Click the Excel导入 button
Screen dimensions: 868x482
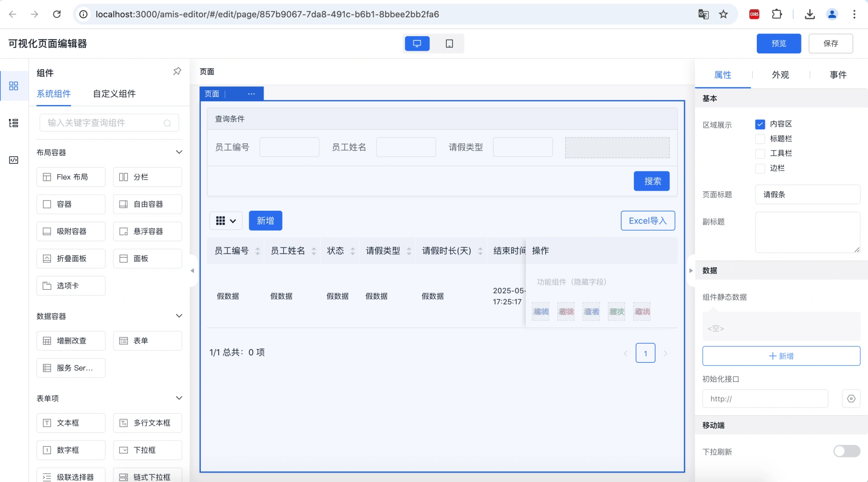pos(648,221)
